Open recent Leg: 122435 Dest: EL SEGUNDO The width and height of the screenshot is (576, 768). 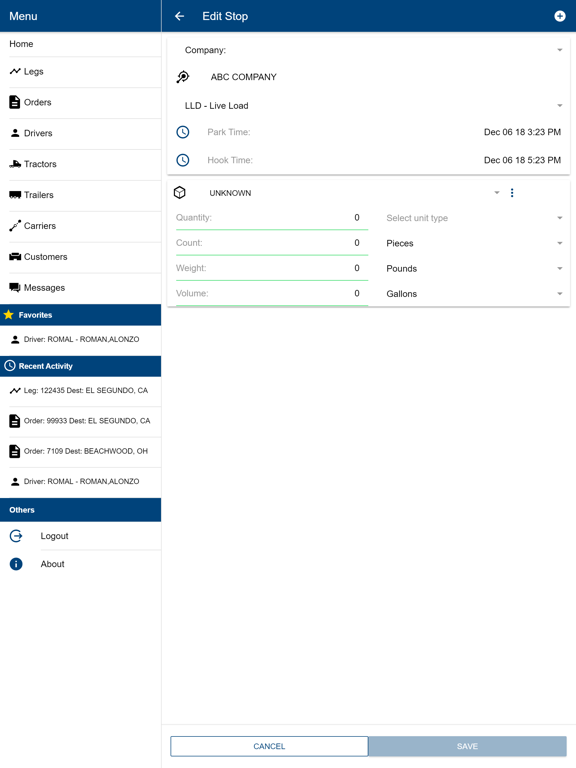pos(80,390)
